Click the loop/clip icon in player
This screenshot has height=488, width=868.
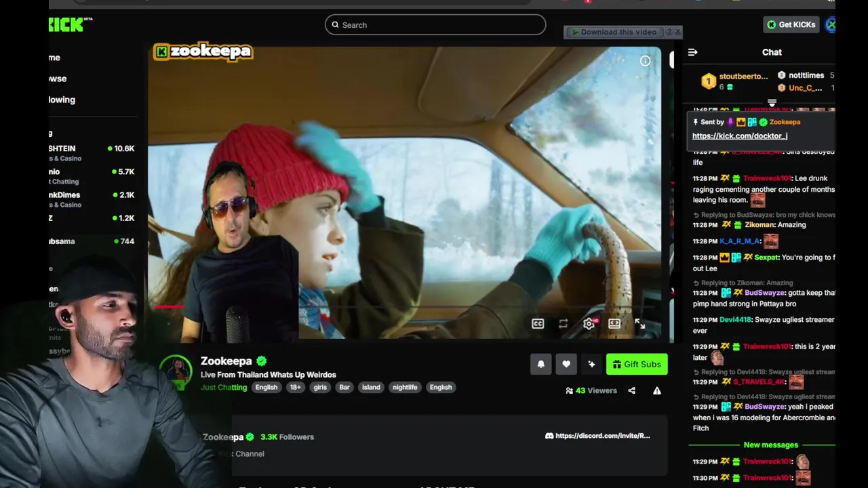pos(563,324)
